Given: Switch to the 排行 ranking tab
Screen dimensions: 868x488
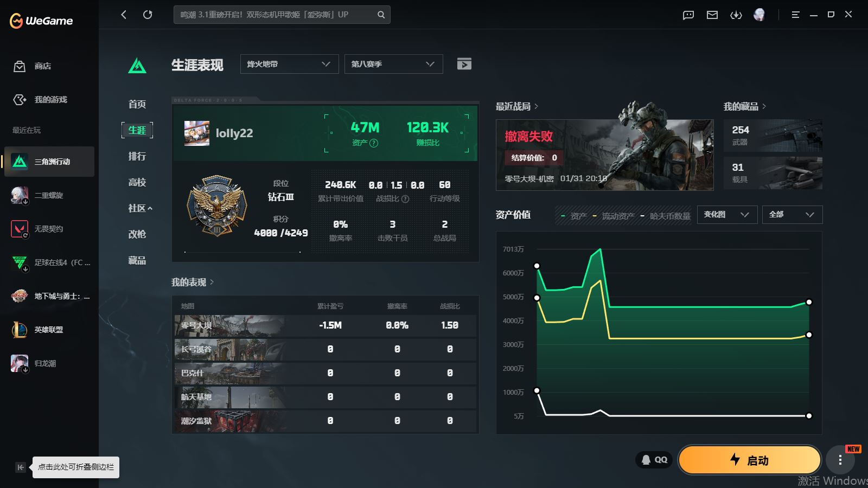Looking at the screenshot, I should (137, 156).
